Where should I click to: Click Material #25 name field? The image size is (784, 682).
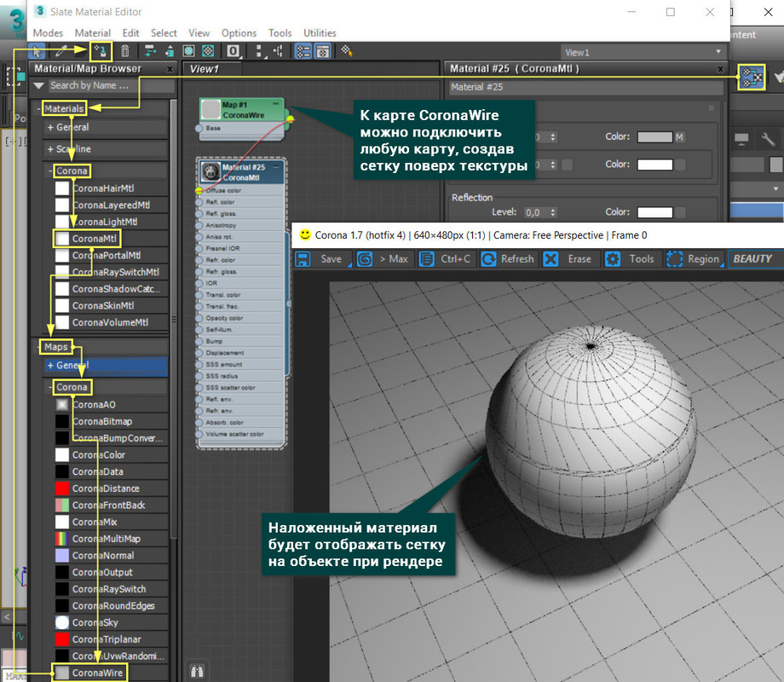pyautogui.click(x=585, y=87)
